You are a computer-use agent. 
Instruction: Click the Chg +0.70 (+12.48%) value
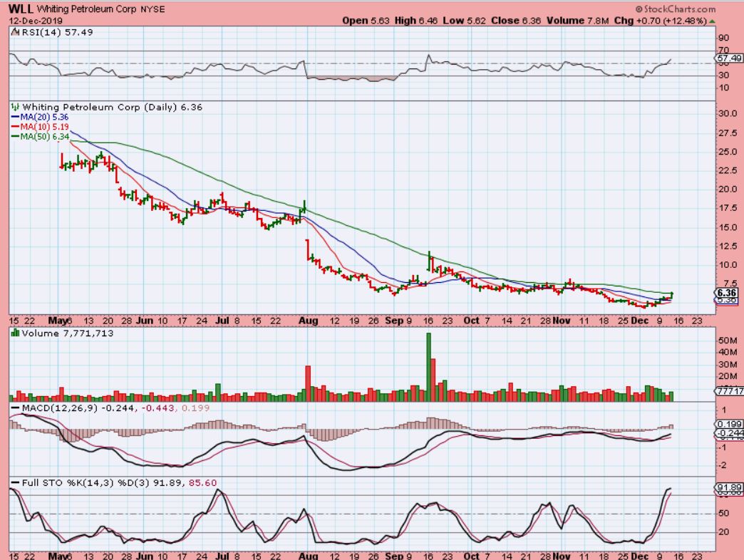pyautogui.click(x=660, y=21)
